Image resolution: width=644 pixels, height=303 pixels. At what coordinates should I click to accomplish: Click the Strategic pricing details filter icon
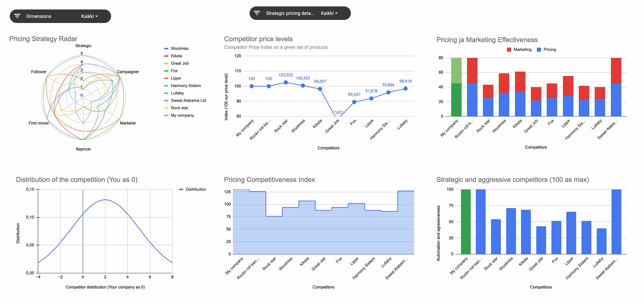[x=257, y=13]
